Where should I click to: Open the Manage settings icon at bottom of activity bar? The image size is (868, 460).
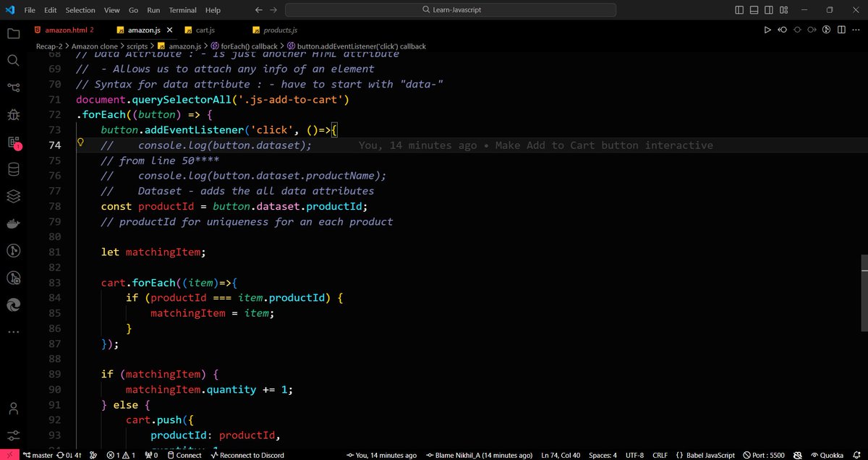[x=13, y=435]
